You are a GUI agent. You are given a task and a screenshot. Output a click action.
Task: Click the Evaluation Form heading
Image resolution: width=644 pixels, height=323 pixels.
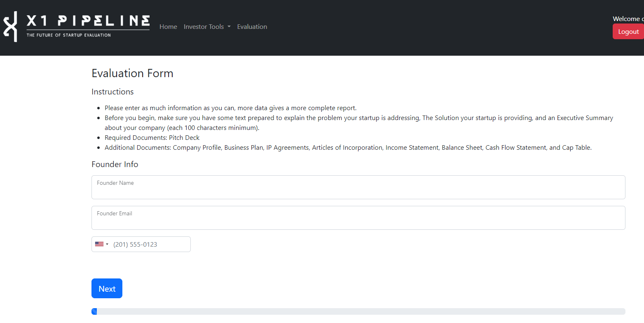[x=132, y=73]
